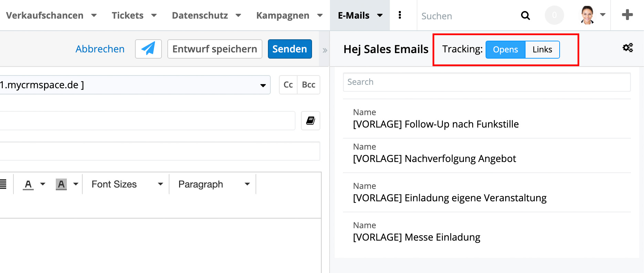Enable Links tracking toggle
This screenshot has height=273, width=644.
point(542,50)
